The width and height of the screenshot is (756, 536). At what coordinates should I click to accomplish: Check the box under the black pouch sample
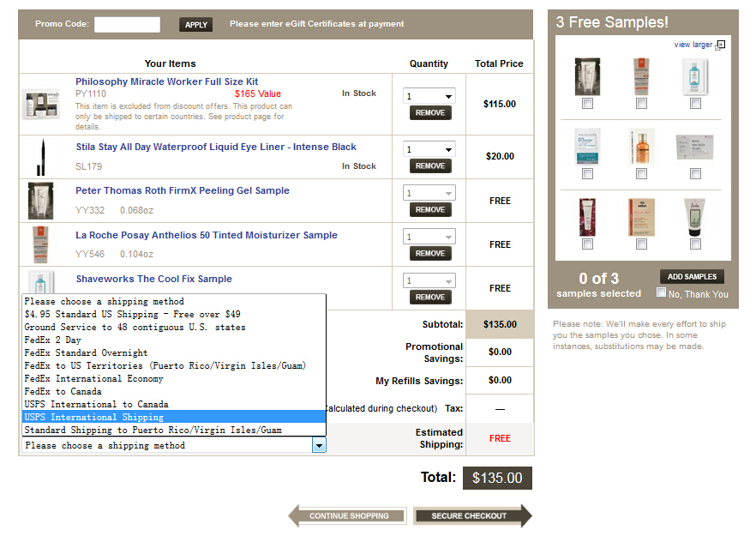[x=587, y=103]
